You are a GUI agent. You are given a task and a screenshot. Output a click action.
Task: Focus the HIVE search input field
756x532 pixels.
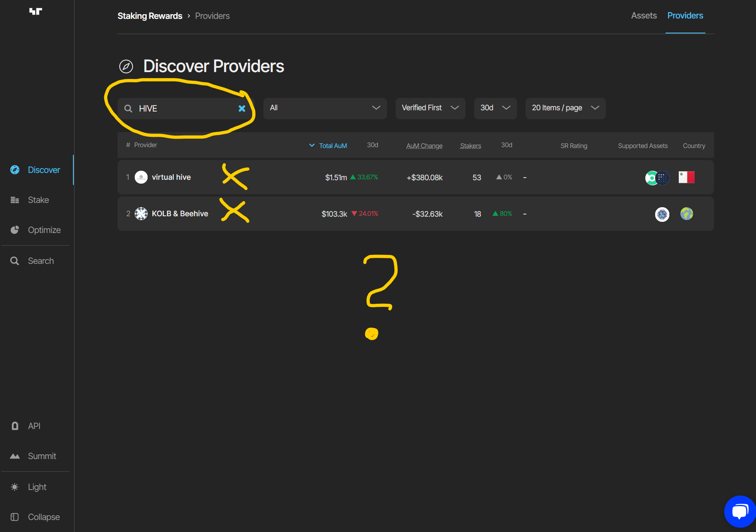(x=186, y=109)
